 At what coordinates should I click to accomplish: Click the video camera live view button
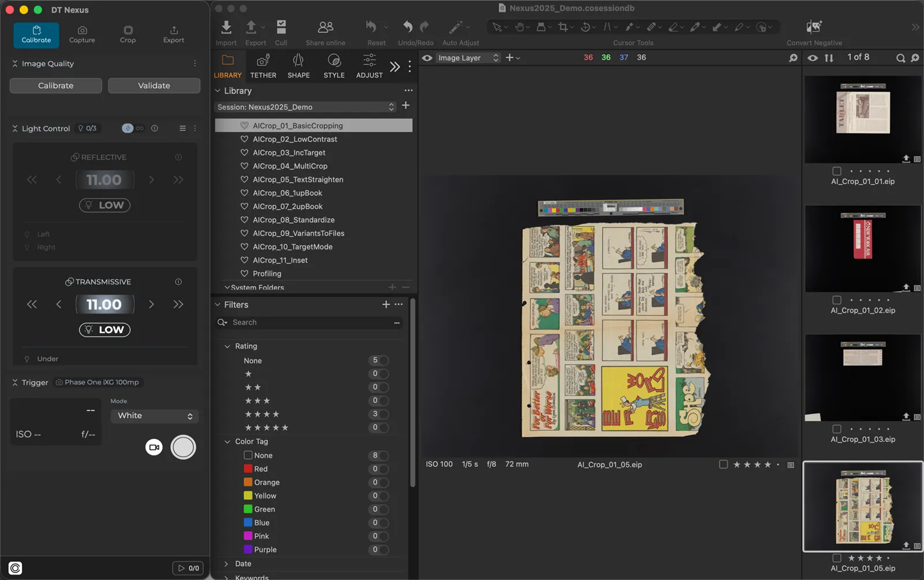[x=154, y=447]
